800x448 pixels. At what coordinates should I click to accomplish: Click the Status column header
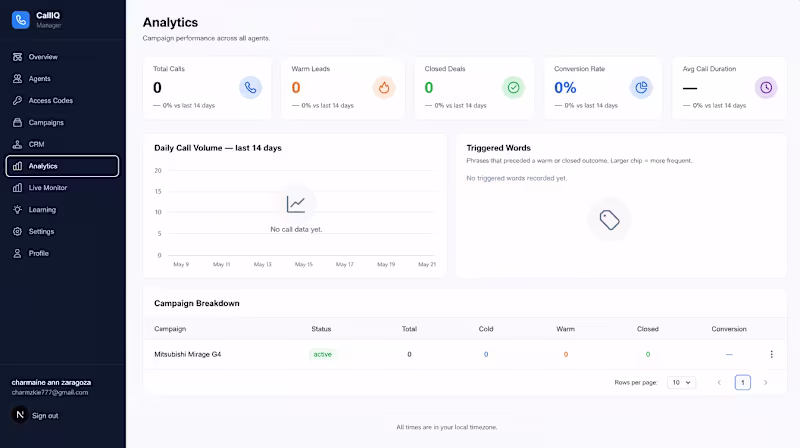[x=321, y=329]
